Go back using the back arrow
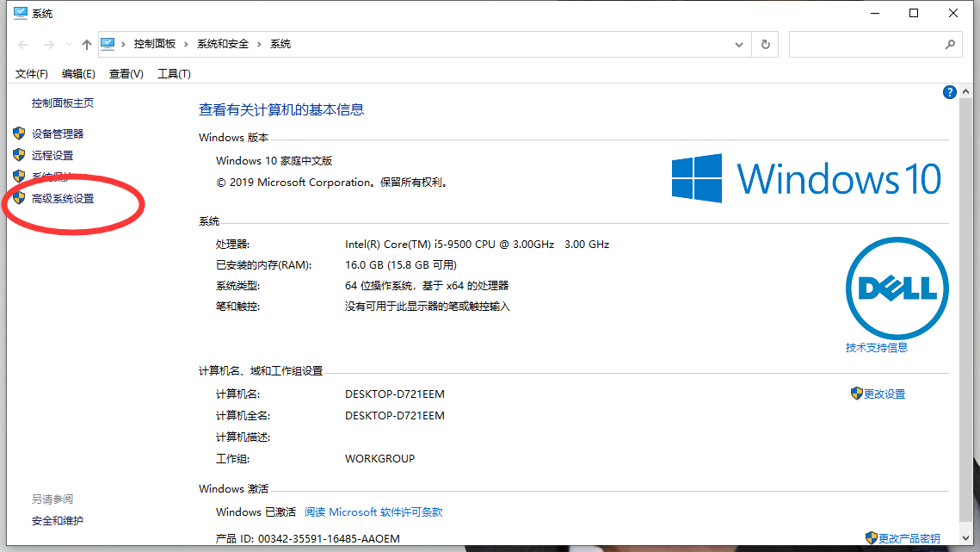This screenshot has height=552, width=980. point(24,45)
